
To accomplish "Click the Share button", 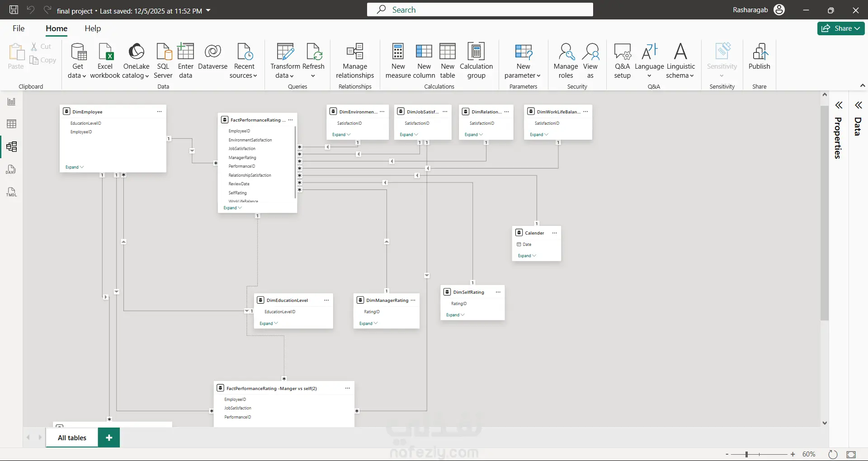I will click(841, 28).
